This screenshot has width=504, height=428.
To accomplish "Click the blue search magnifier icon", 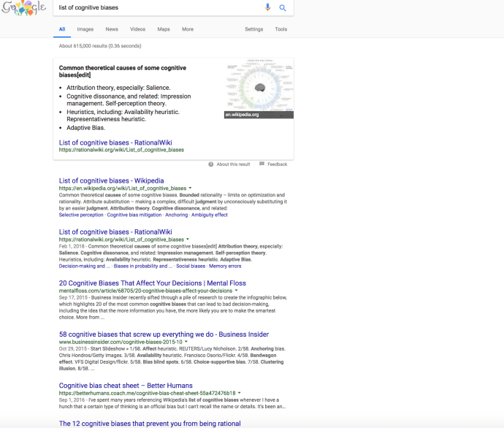I will (283, 8).
